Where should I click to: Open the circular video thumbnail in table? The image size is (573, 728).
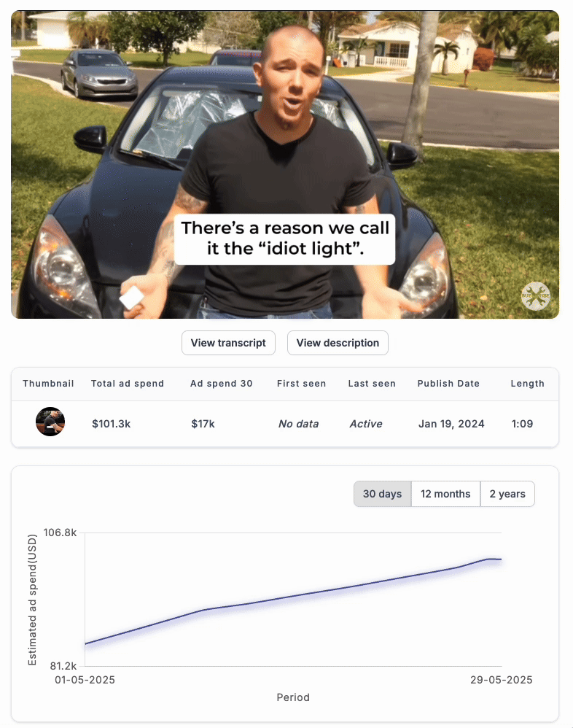50,422
